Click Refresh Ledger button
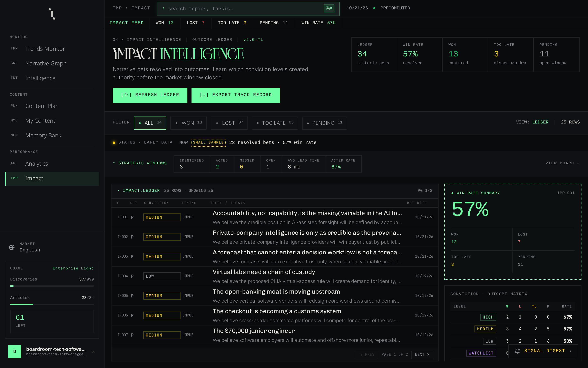 coord(150,95)
